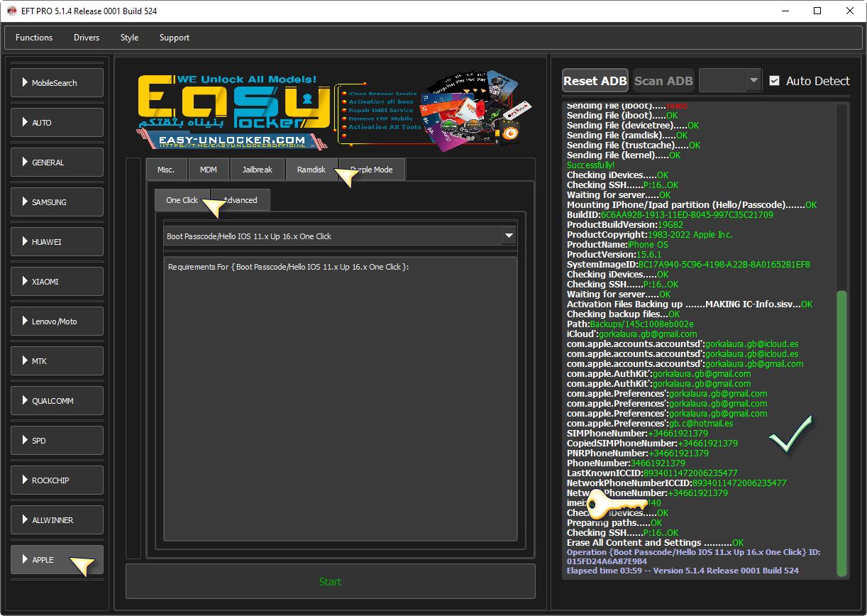Select the One Click sub-tab
This screenshot has width=867, height=616.
coord(182,200)
